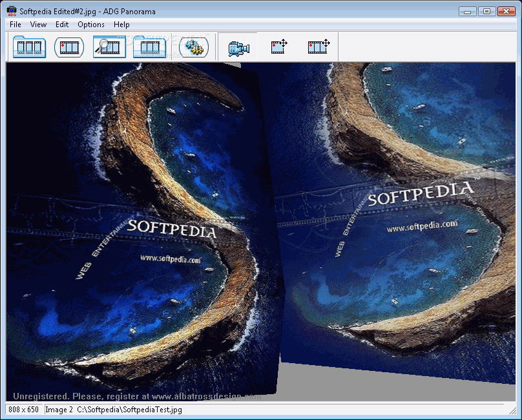The height and width of the screenshot is (420, 522).
Task: Click the open panorama folder filmstrip icon
Action: pyautogui.click(x=29, y=47)
